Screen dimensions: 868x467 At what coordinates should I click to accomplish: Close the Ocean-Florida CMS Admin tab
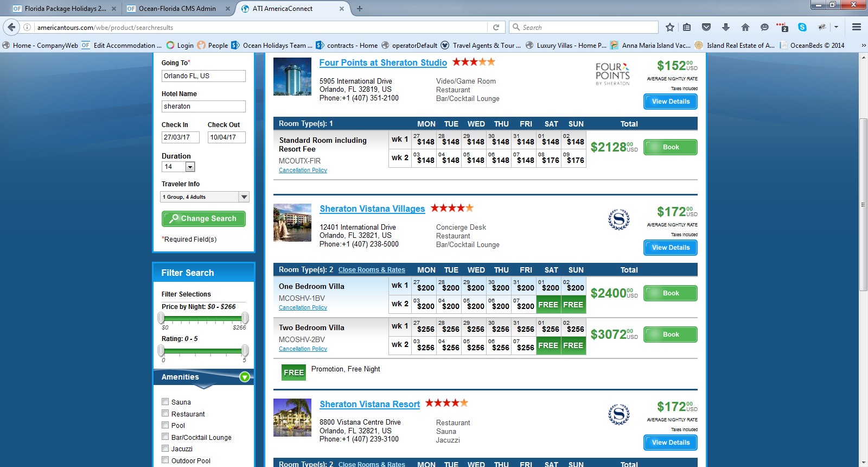point(227,9)
